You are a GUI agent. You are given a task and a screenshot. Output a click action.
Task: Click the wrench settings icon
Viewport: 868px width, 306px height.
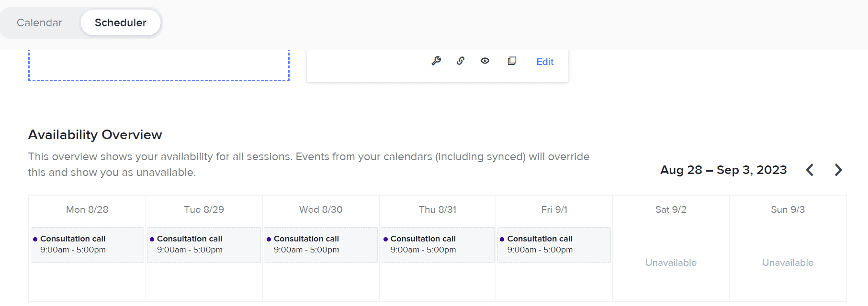[436, 61]
